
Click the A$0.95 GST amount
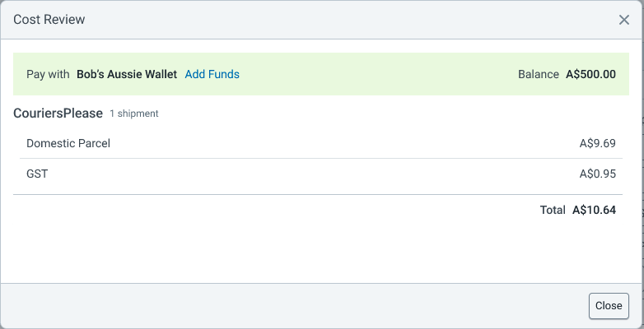click(598, 174)
